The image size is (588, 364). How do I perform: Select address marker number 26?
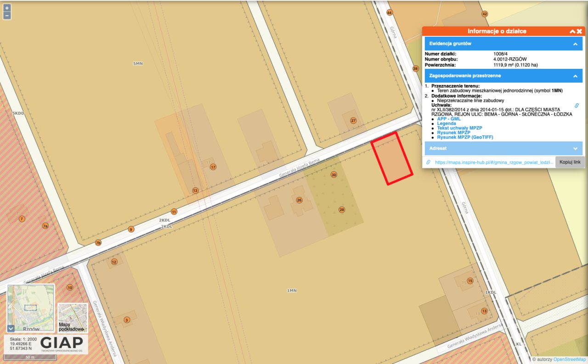click(x=300, y=200)
